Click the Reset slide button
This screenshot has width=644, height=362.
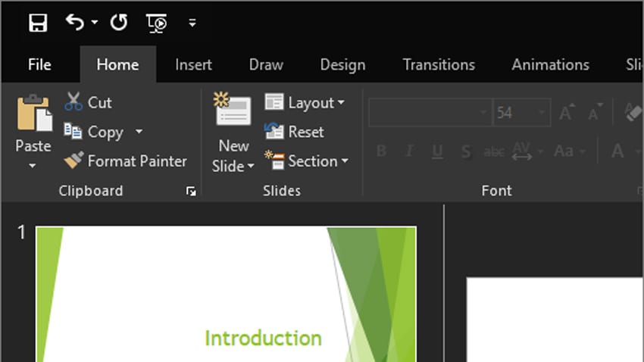[294, 132]
